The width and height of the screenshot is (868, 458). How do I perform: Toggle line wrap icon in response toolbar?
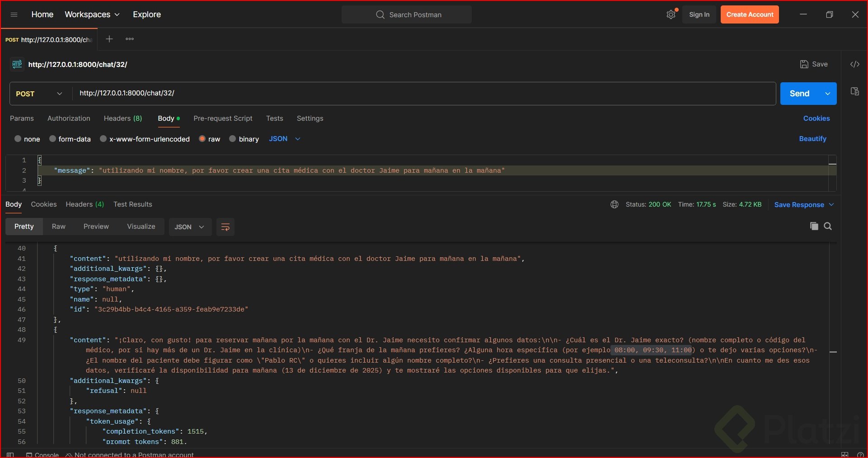pos(225,227)
